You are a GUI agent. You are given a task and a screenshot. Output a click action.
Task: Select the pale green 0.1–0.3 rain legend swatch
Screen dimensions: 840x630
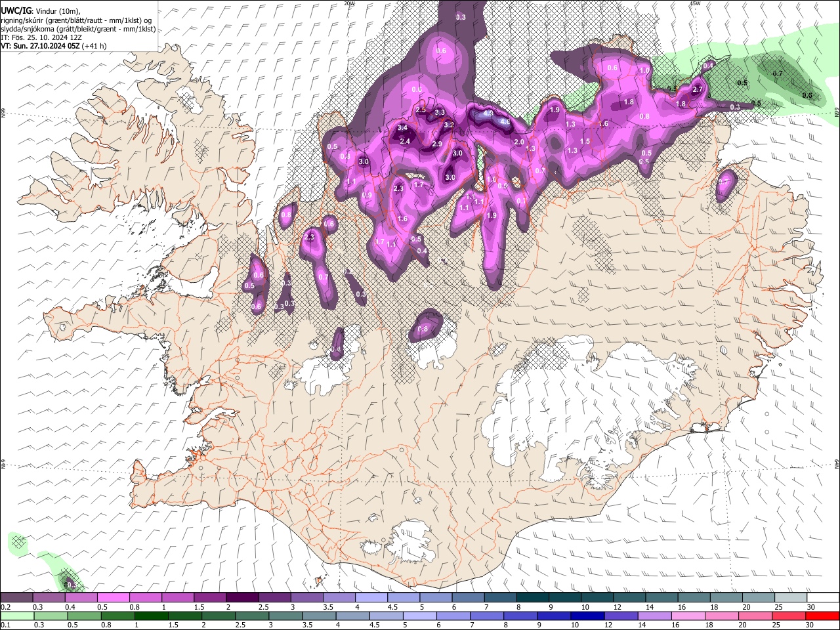coord(17,616)
